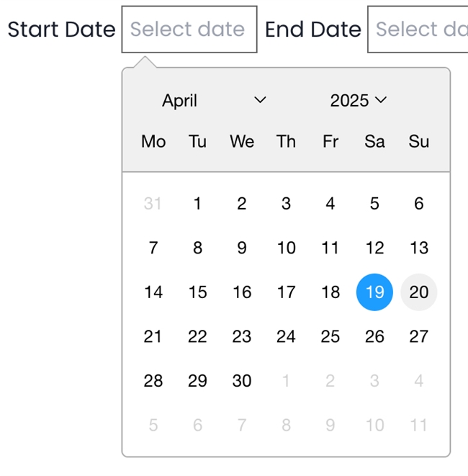The width and height of the screenshot is (468, 476).
Task: Click the Start Date input field
Action: [x=189, y=30]
